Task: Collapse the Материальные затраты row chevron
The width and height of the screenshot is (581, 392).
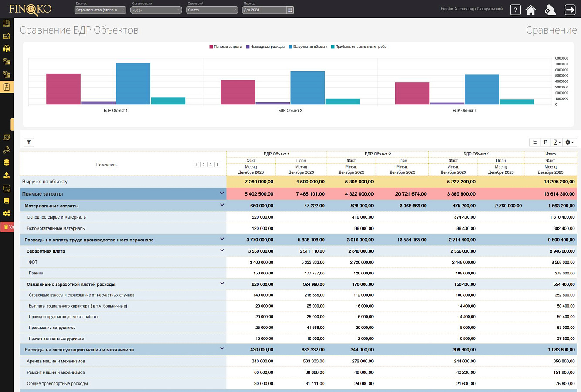Action: pos(222,205)
